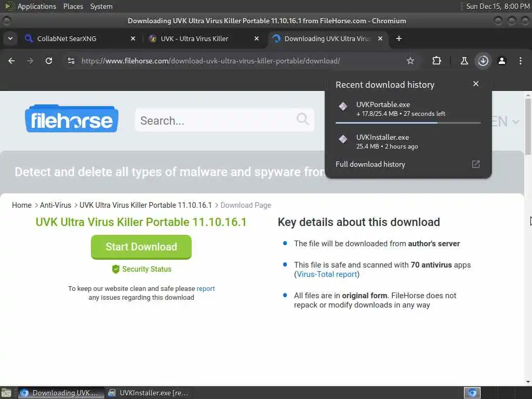
Task: Go back to previous page
Action: tap(11, 61)
